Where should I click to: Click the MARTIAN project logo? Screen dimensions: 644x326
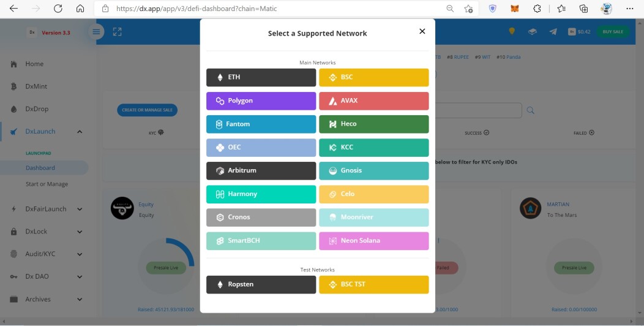tap(530, 208)
